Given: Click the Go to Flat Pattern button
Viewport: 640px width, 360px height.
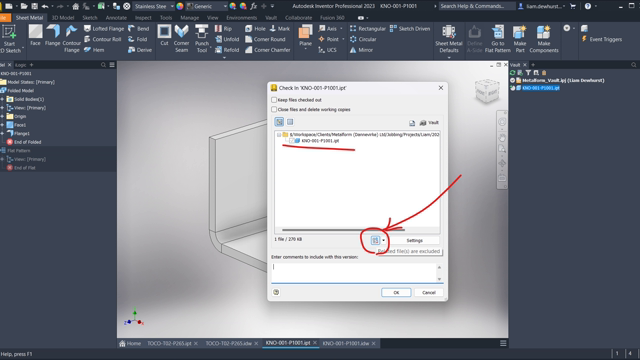Looking at the screenshot, I should (x=498, y=39).
